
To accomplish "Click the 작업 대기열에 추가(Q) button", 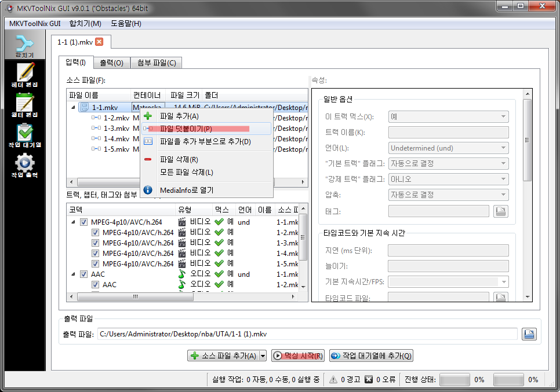I will 371,356.
